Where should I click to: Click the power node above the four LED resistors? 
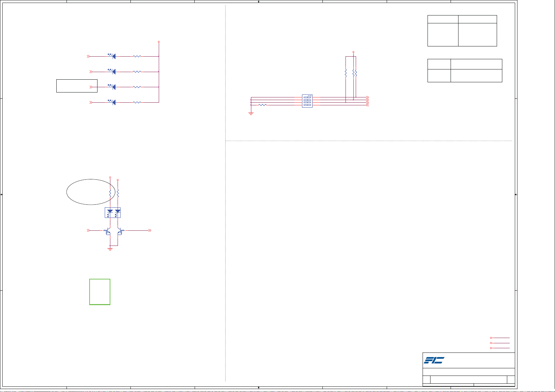tap(159, 42)
